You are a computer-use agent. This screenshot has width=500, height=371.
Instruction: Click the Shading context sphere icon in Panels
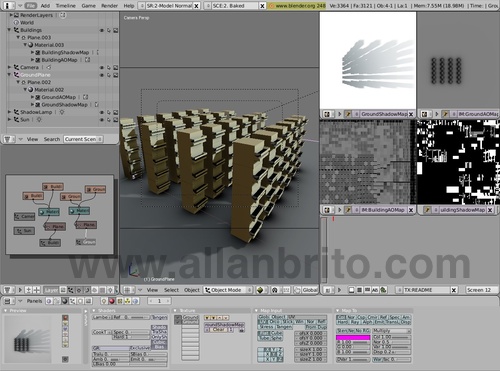tap(64, 301)
